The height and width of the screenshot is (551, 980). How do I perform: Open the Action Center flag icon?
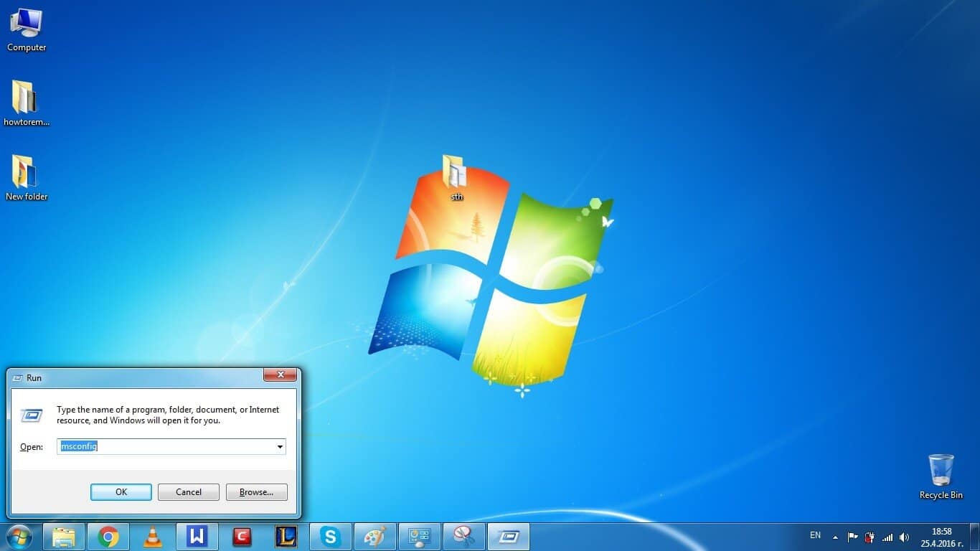coord(852,537)
